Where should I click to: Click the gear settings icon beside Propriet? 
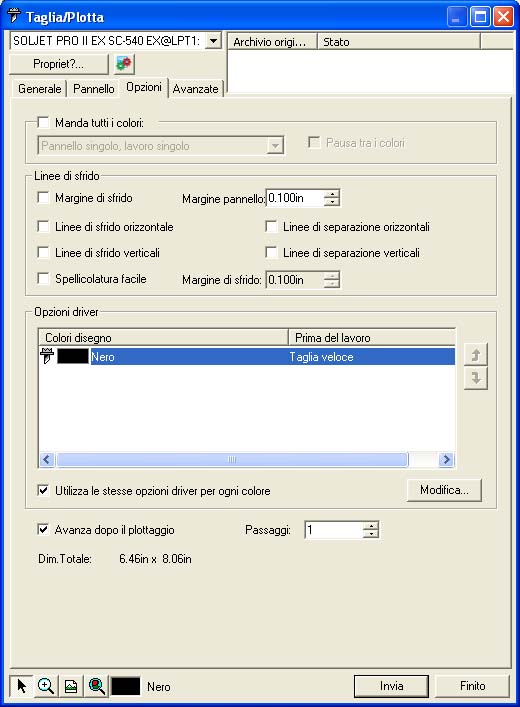tap(124, 64)
